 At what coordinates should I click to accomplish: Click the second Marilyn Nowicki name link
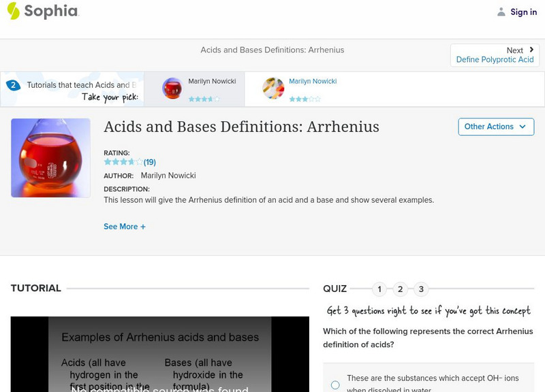[313, 82]
